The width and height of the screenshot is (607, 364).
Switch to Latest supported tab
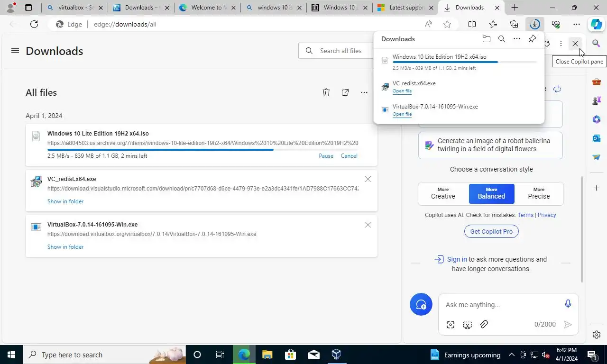pyautogui.click(x=406, y=8)
